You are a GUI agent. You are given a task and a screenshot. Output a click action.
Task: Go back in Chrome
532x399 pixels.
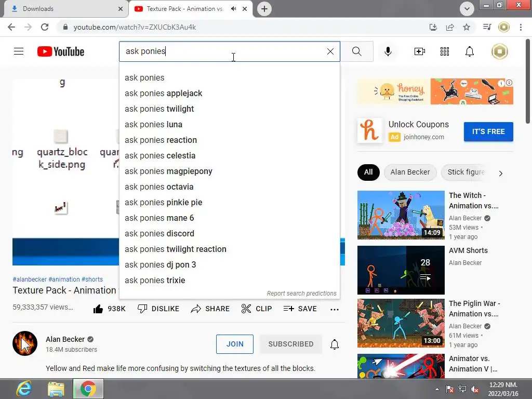tap(11, 27)
